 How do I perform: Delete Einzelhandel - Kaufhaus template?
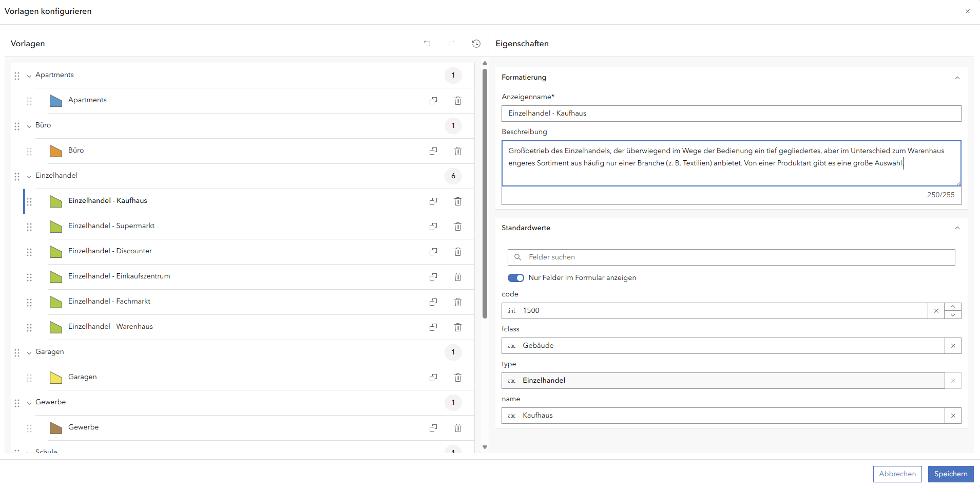pos(458,201)
